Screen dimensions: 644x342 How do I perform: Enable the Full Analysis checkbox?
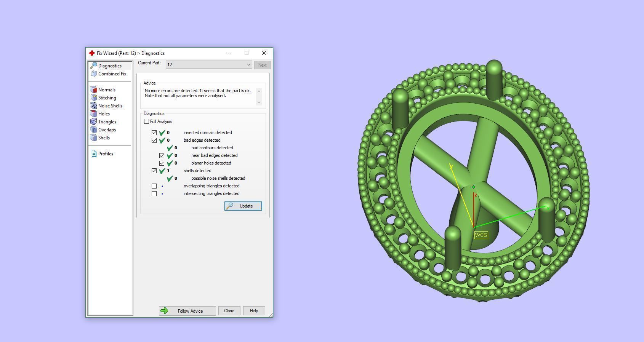[147, 121]
